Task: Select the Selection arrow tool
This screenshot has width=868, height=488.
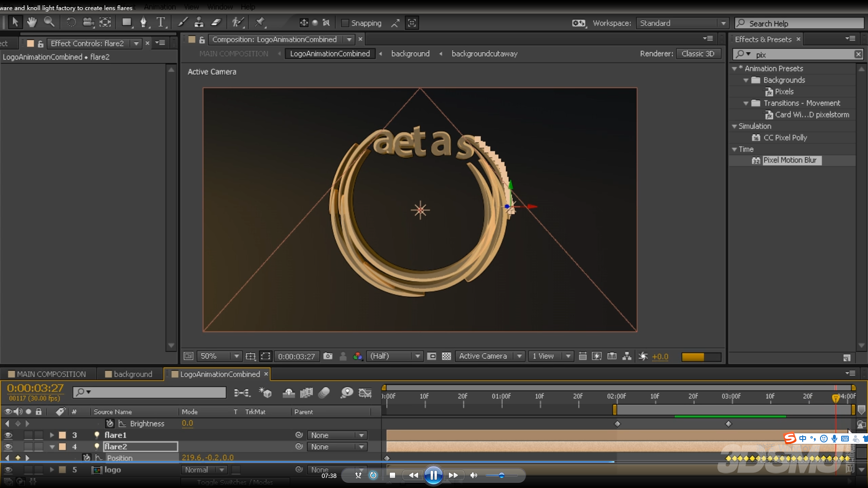Action: coord(15,22)
